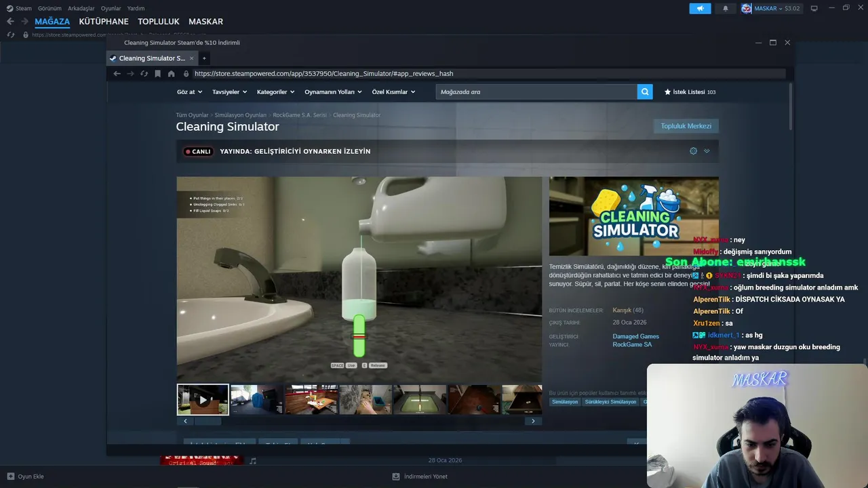Switch to the KÜTÜPHANE tab
868x488 pixels.
(104, 22)
